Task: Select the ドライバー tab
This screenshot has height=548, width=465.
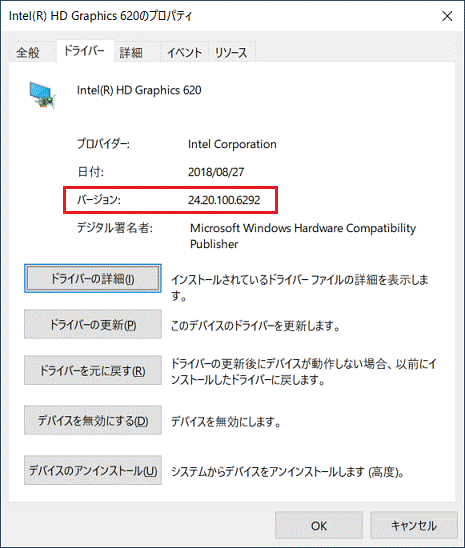Action: (x=84, y=51)
